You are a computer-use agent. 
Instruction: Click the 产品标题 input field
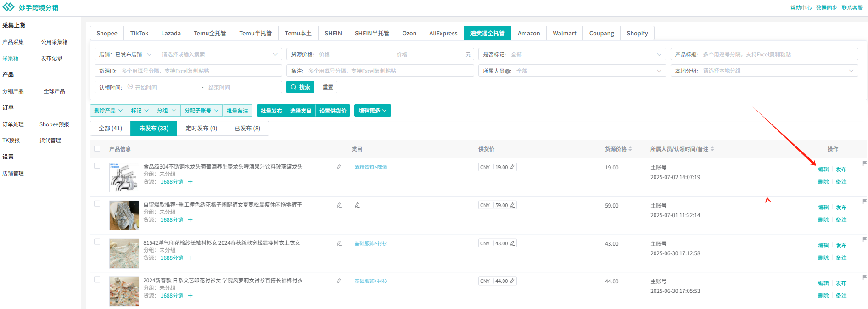[x=764, y=54]
